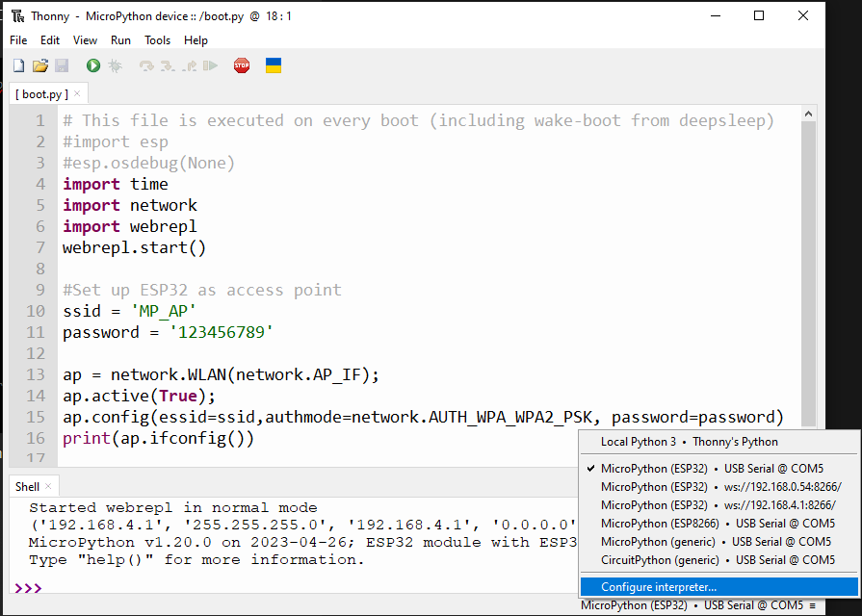The width and height of the screenshot is (862, 616).
Task: Click the Step over icon
Action: (x=146, y=65)
